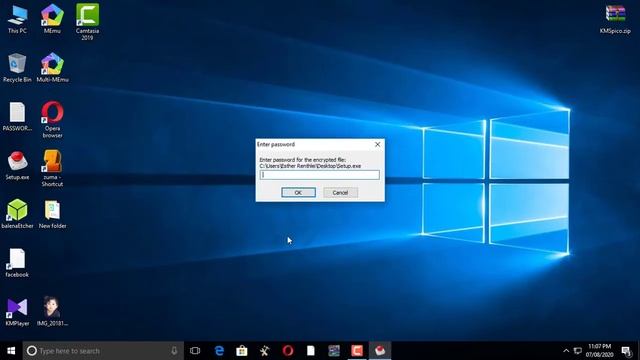Select the PASSWOR... text file on desktop
The height and width of the screenshot is (360, 640).
(x=17, y=117)
